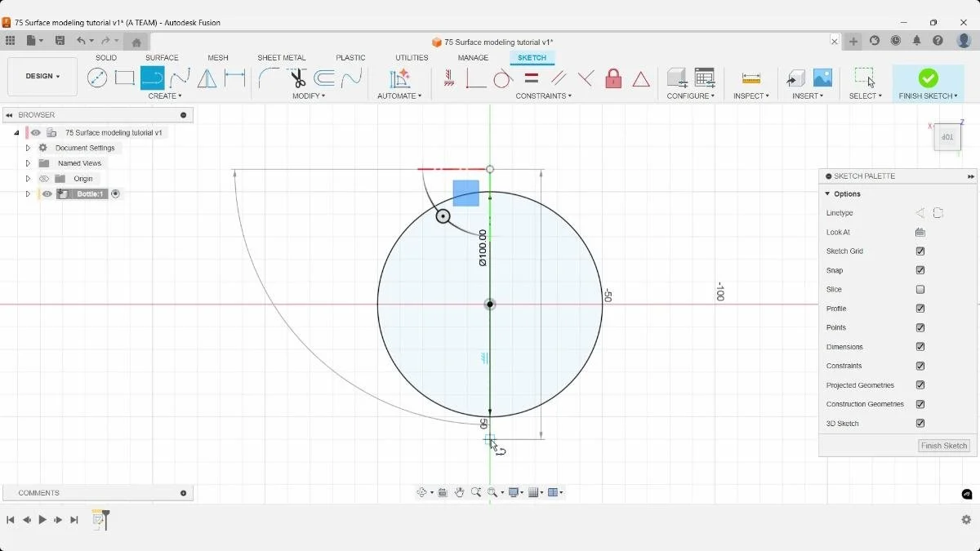Select the Rectangle sketch tool

coord(124,78)
